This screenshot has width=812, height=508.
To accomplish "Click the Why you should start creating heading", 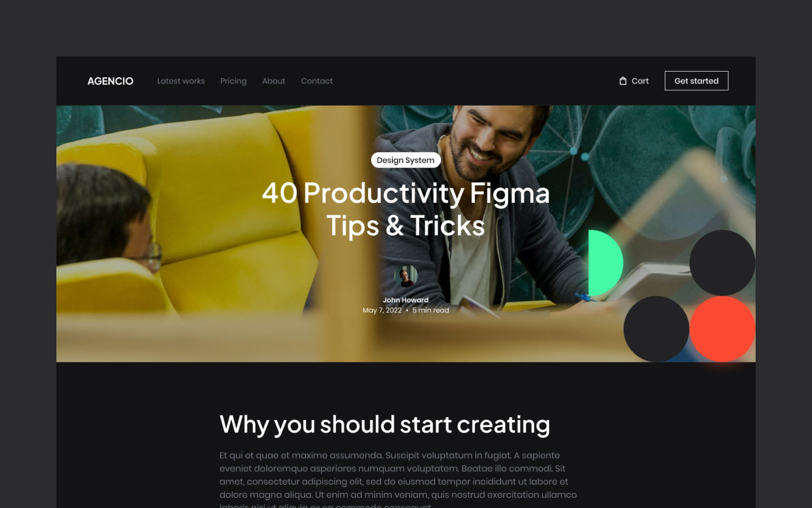I will pos(385,424).
